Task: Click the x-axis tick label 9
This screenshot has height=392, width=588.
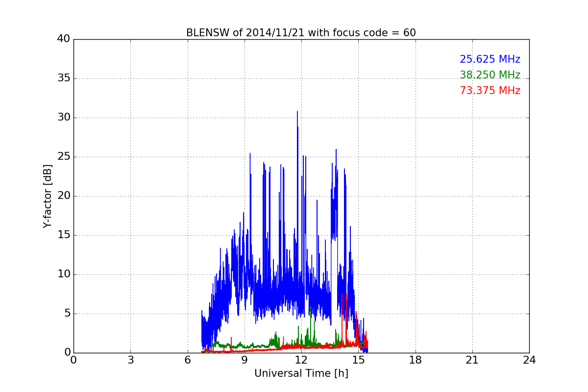Action: [x=245, y=360]
